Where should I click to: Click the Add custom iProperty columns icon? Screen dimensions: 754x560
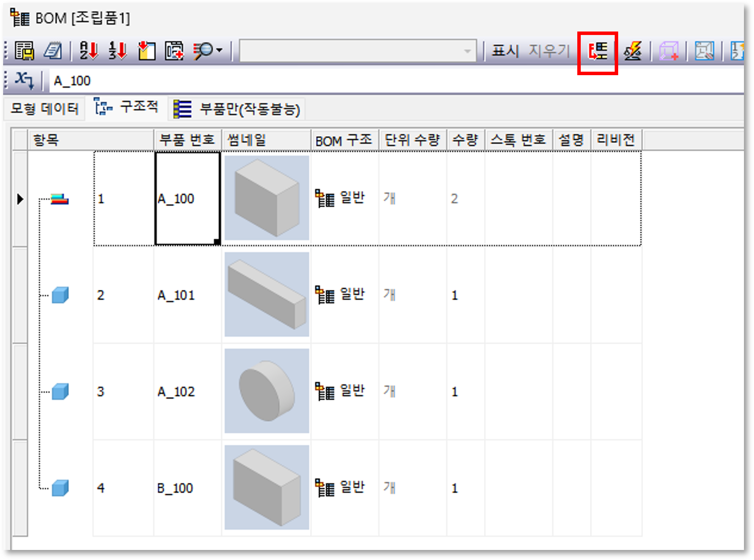point(174,51)
